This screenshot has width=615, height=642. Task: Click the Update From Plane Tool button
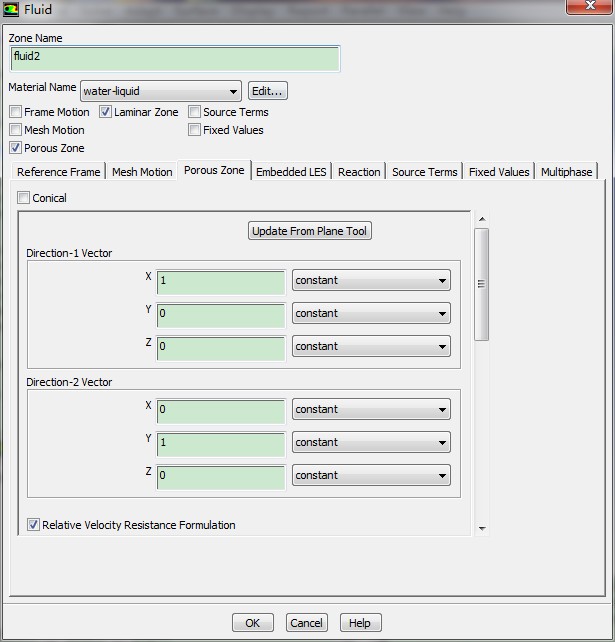[x=310, y=231]
